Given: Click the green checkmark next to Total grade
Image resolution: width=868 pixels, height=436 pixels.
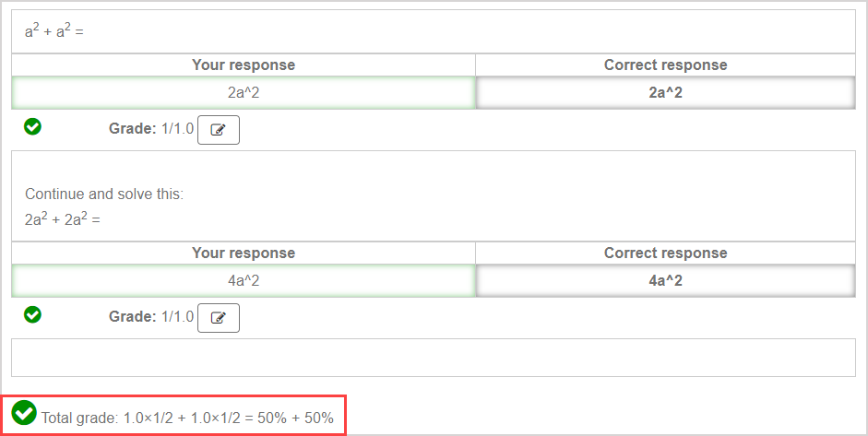Looking at the screenshot, I should (x=25, y=414).
